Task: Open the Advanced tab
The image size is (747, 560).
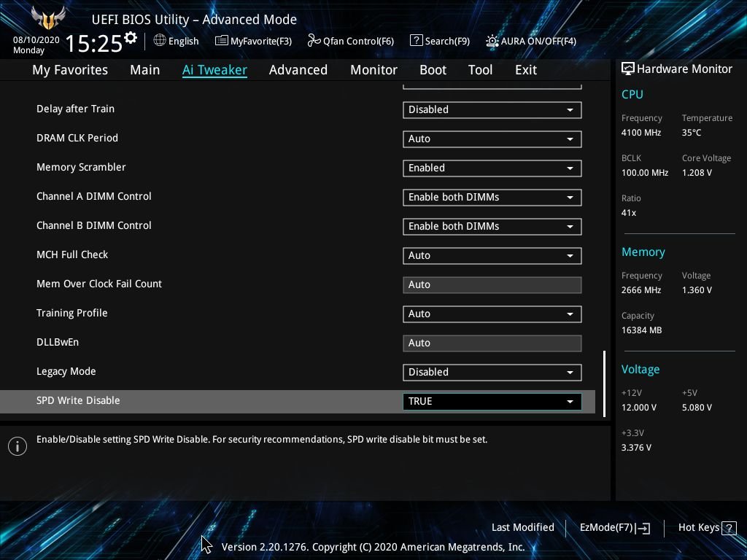Action: (298, 70)
